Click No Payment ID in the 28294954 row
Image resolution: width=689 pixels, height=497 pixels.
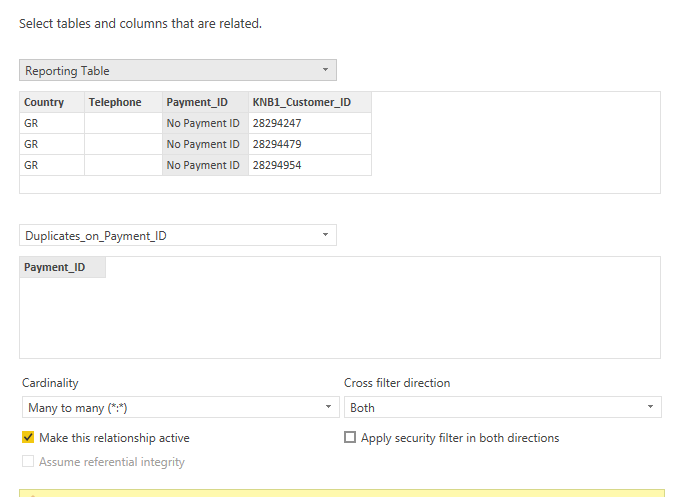point(206,165)
